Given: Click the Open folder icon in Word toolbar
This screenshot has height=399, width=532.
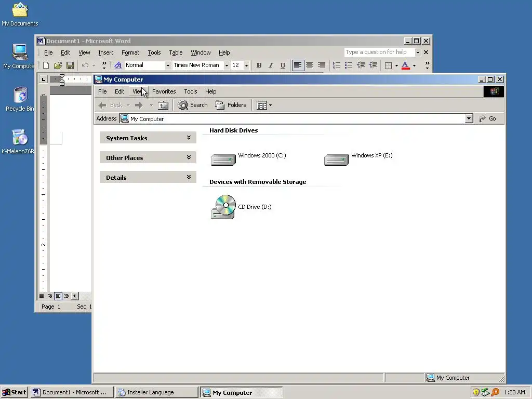Looking at the screenshot, I should point(58,65).
